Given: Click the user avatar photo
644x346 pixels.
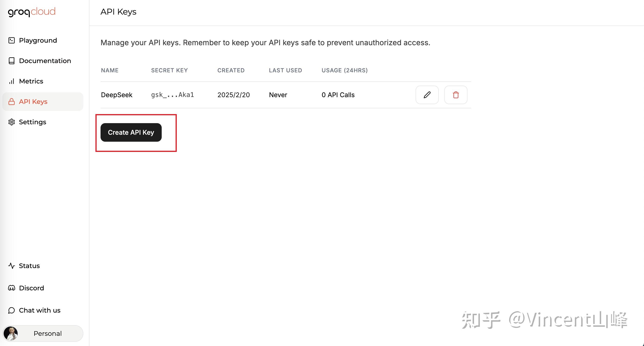Looking at the screenshot, I should click(11, 333).
